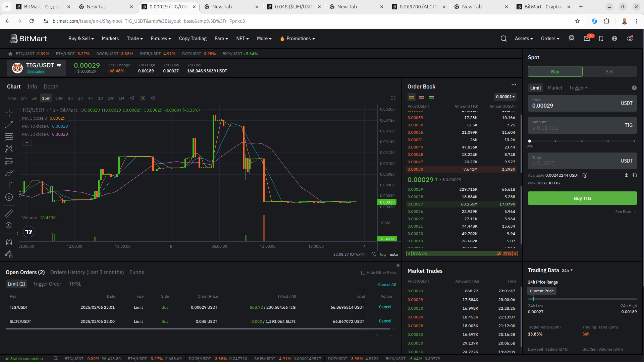Click the Price input field
Viewport: 644px width, 362px height.
coord(582,103)
